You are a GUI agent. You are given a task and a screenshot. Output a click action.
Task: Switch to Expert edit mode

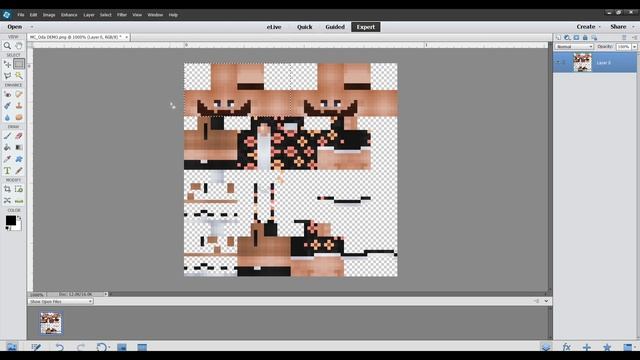366,27
